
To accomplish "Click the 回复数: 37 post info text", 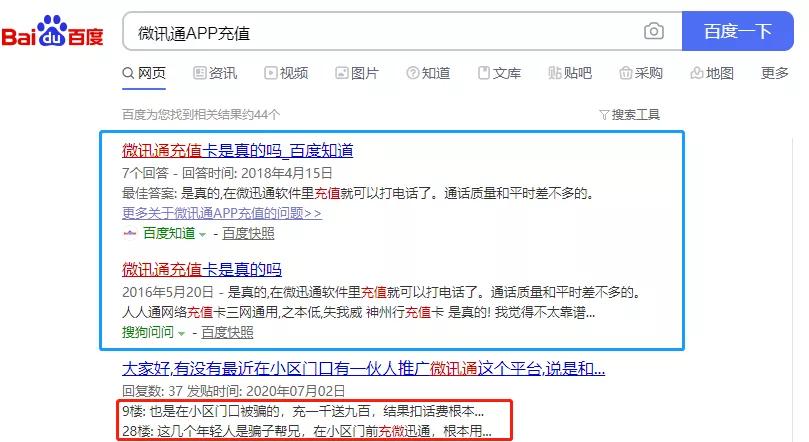I will [x=234, y=391].
